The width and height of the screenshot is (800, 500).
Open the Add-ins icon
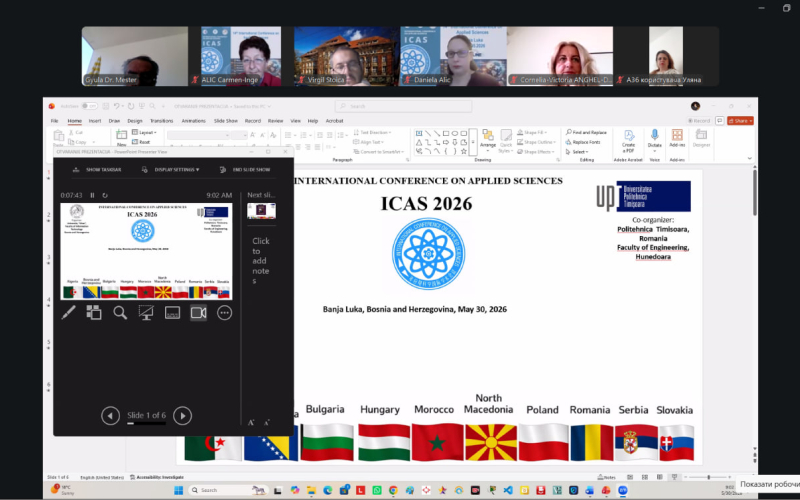(677, 139)
